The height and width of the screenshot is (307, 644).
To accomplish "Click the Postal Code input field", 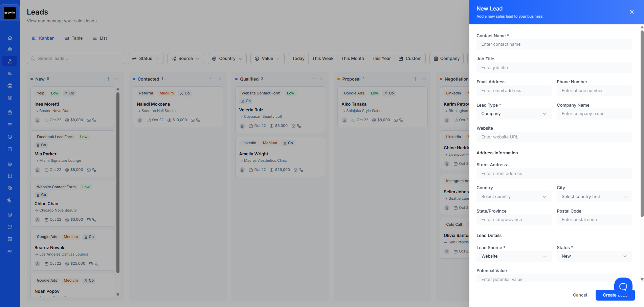I will tap(594, 220).
